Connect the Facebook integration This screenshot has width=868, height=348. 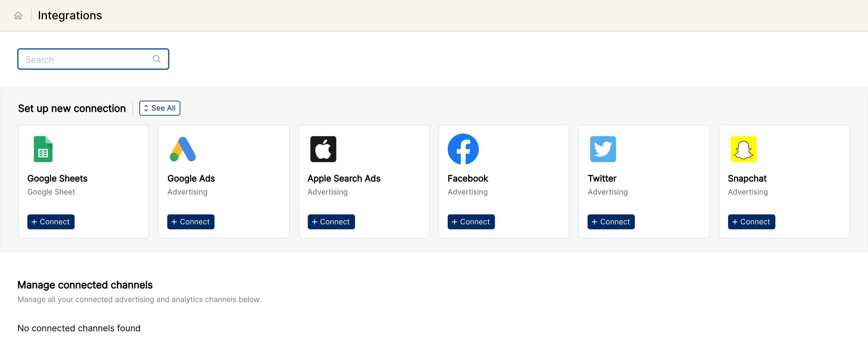pyautogui.click(x=471, y=222)
